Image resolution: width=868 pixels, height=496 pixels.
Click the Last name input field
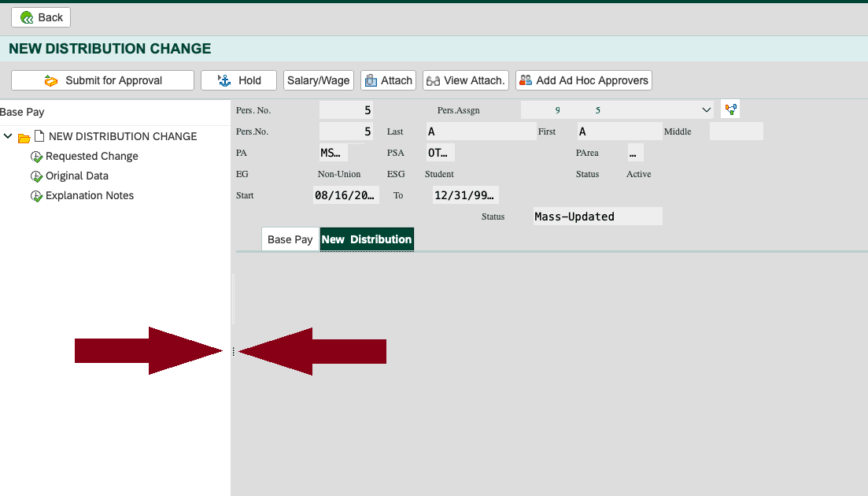tap(480, 131)
